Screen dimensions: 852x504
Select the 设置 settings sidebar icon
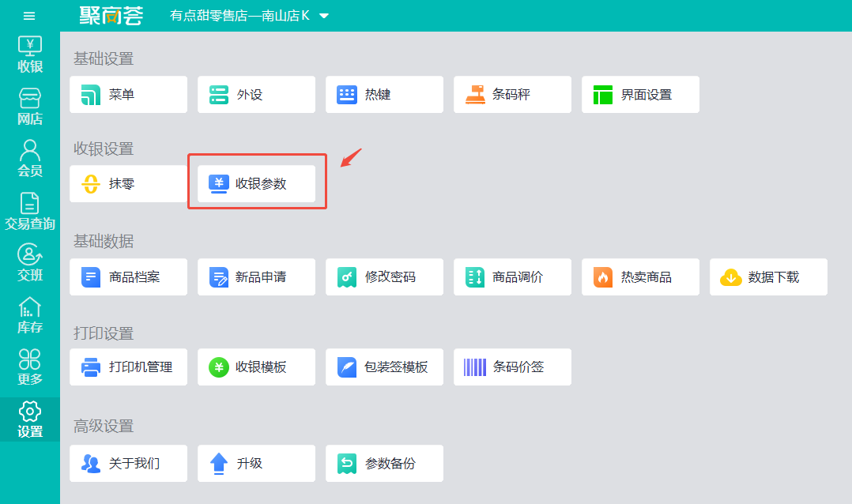coord(30,419)
